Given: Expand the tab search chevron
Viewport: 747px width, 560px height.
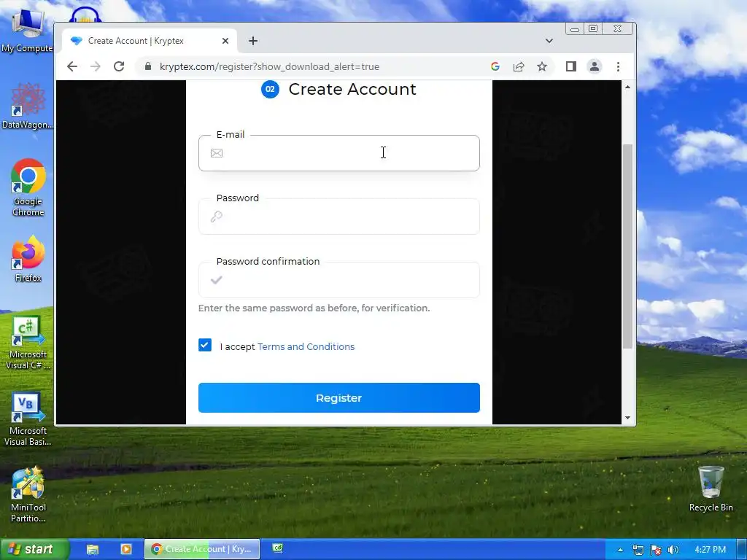Looking at the screenshot, I should tap(549, 41).
